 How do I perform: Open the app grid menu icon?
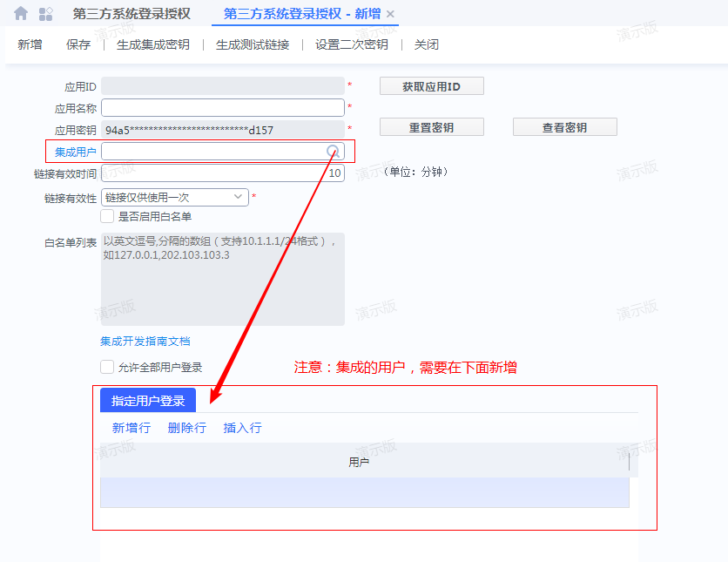pos(46,14)
